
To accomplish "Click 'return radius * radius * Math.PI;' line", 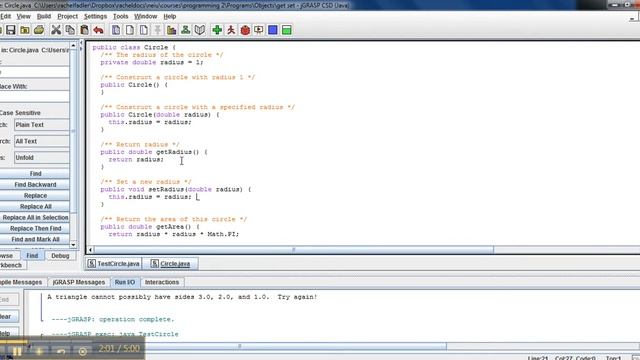I will pyautogui.click(x=173, y=234).
